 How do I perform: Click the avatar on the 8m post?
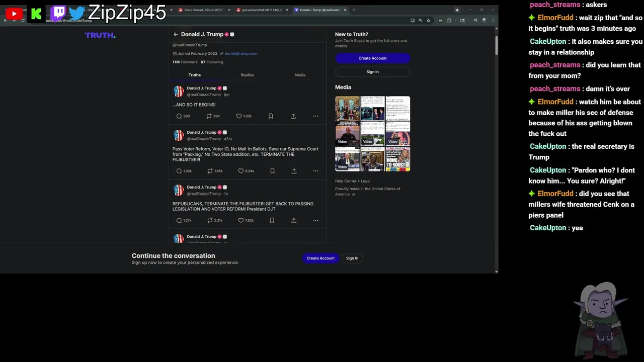point(179,91)
